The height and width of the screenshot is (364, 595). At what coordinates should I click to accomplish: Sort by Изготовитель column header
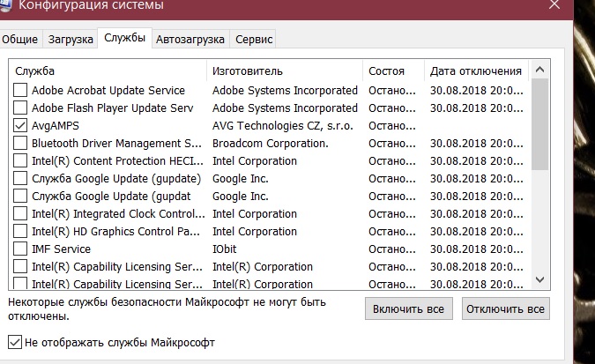click(x=284, y=71)
